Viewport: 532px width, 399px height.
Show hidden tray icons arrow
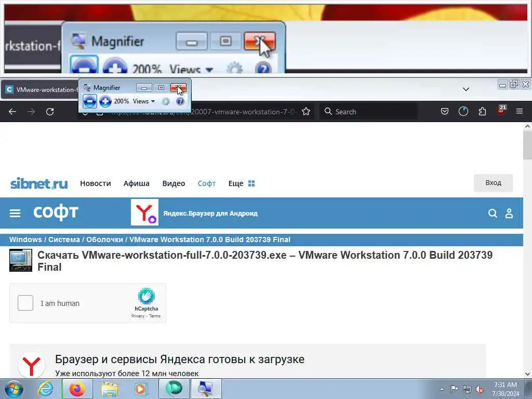(442, 389)
